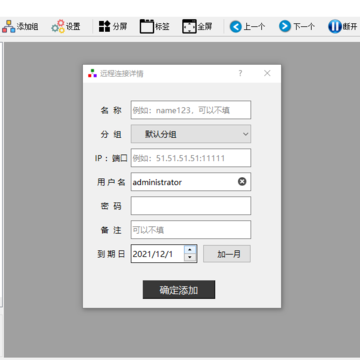Decrease the 到期日 date with down arrow

tap(190, 257)
